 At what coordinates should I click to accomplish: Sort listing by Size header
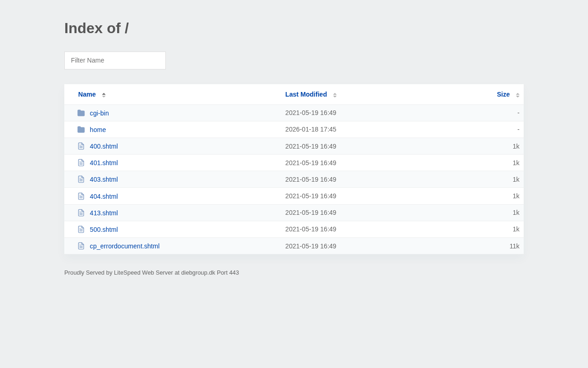click(503, 94)
